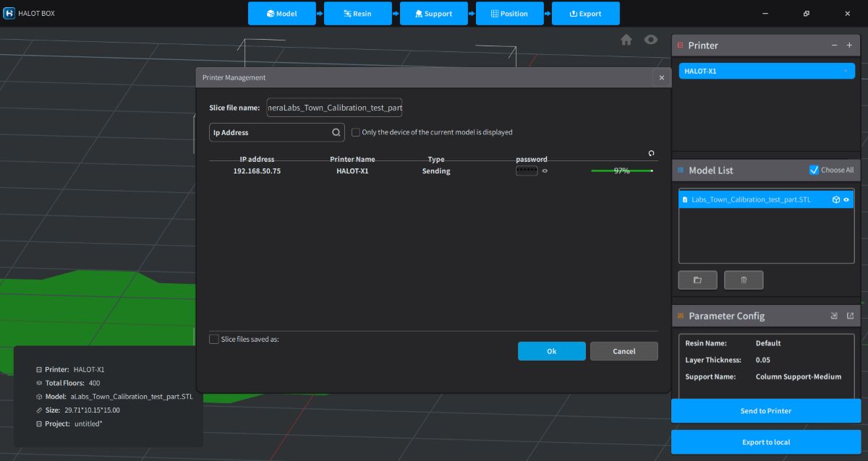This screenshot has height=461, width=868.
Task: Add a printer with plus icon
Action: (849, 46)
